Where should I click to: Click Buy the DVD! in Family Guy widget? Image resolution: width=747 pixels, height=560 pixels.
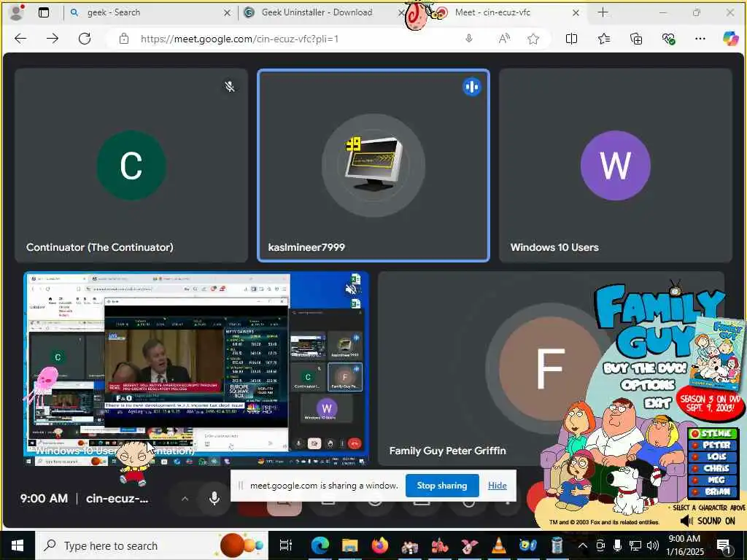pos(646,368)
